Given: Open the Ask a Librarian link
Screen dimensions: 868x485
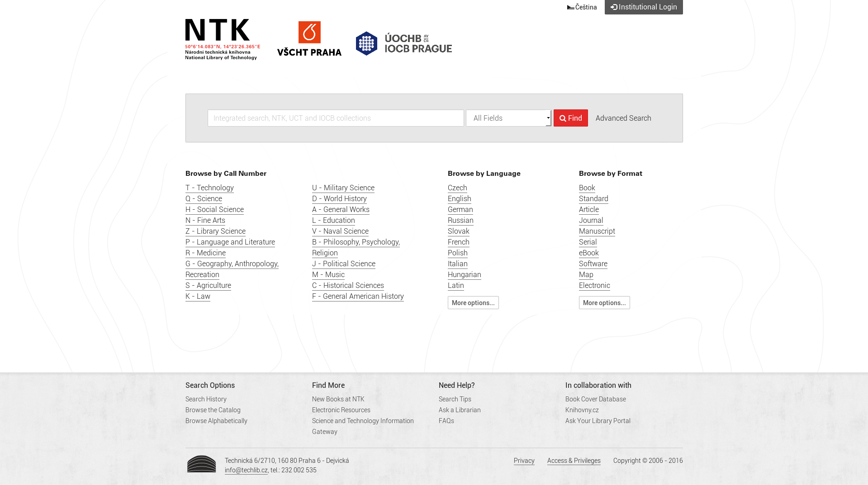Looking at the screenshot, I should click(460, 410).
